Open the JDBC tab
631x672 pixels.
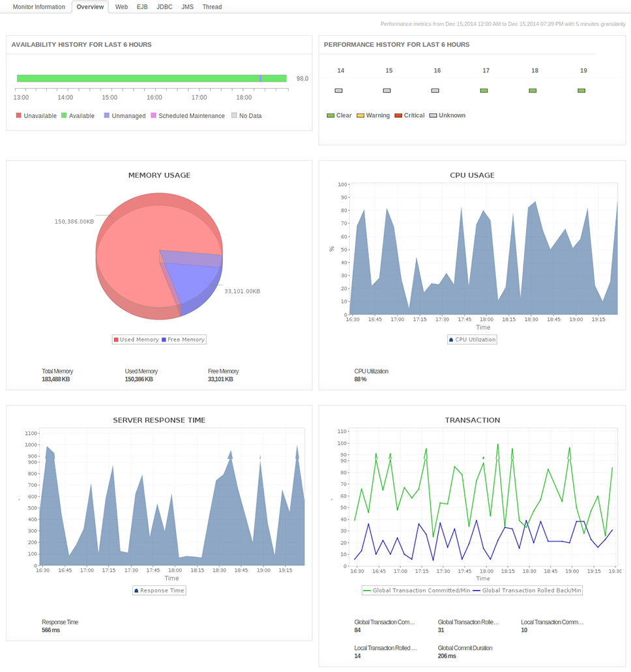pyautogui.click(x=164, y=7)
